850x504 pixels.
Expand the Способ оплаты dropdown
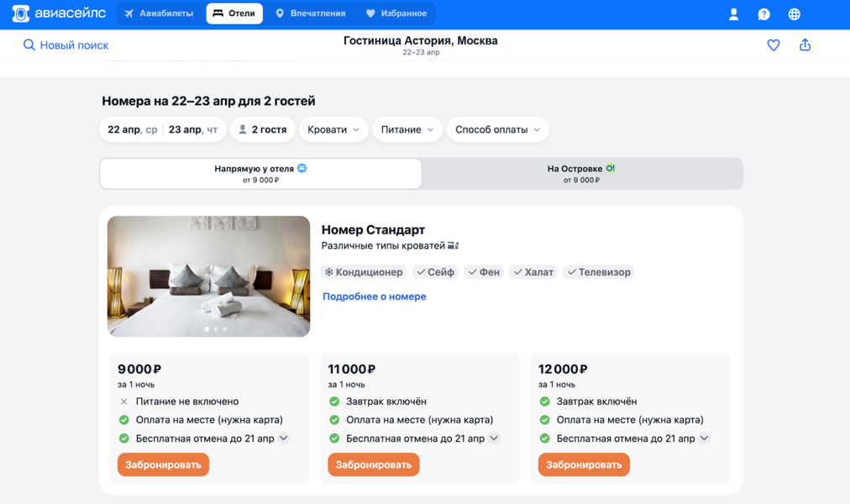click(498, 129)
